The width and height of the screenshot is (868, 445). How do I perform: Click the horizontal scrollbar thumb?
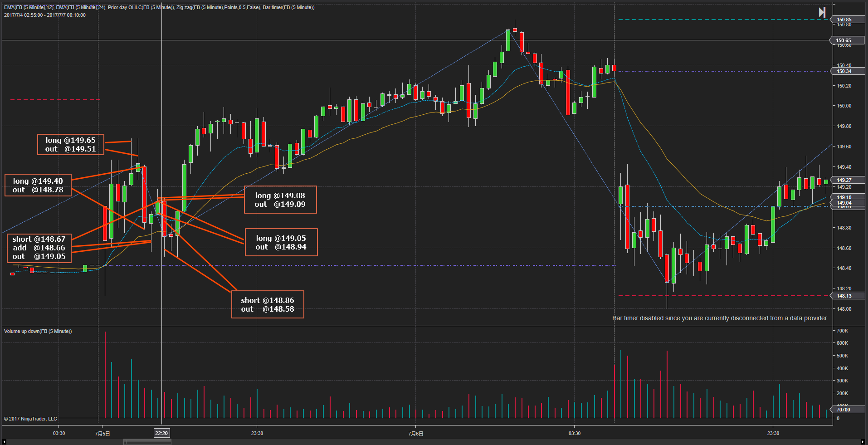147,442
